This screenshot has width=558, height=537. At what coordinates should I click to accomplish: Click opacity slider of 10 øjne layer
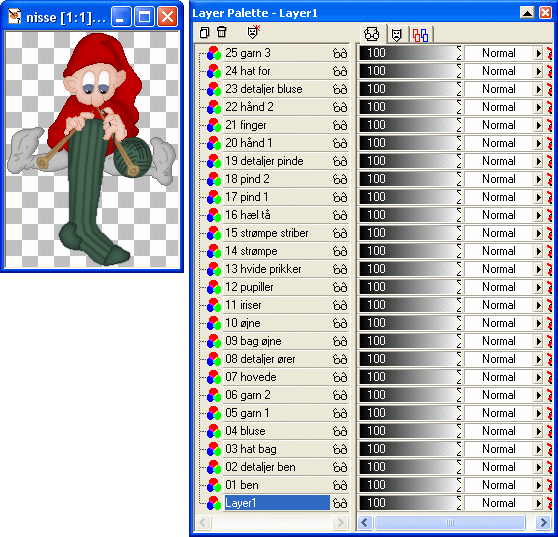pyautogui.click(x=410, y=323)
